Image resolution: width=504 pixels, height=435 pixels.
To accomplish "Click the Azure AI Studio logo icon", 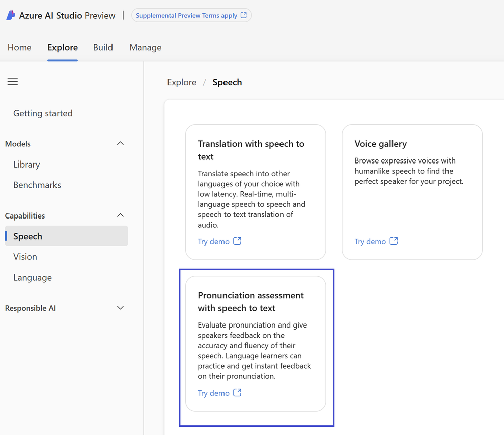I will (11, 16).
